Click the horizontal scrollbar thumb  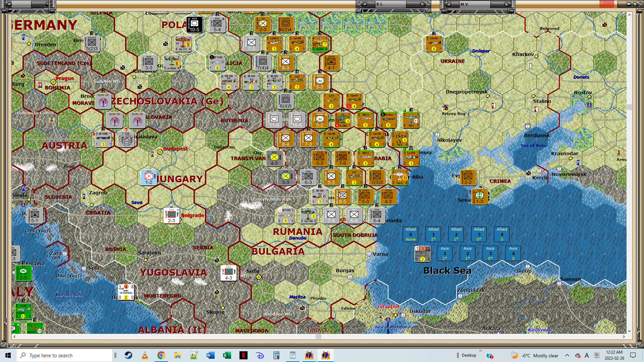coord(318,337)
